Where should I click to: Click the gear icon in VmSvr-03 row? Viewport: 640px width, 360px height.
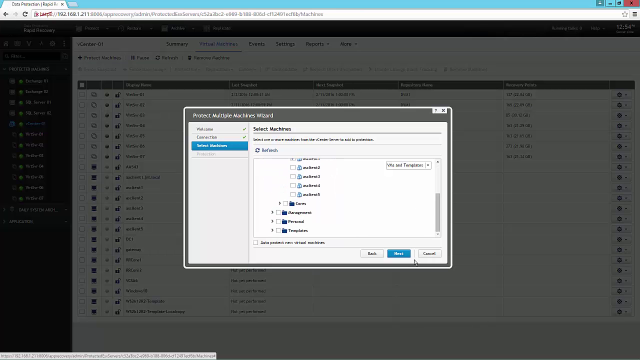point(619,116)
